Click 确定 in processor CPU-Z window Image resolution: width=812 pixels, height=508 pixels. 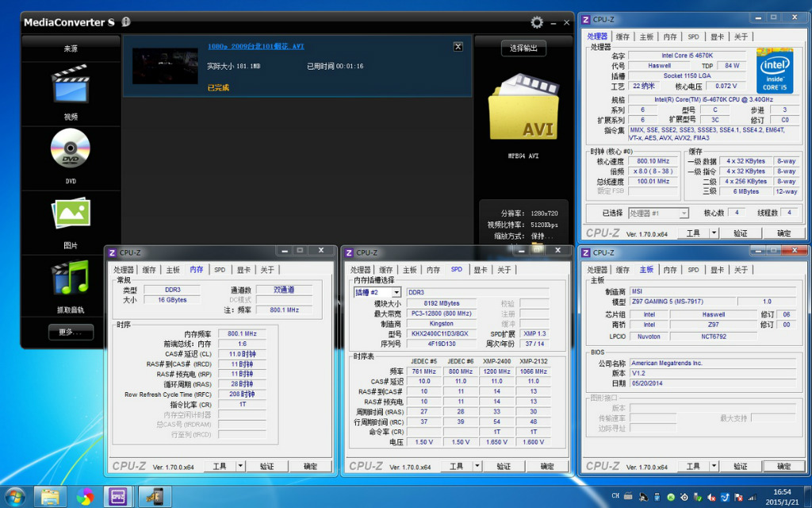[783, 233]
